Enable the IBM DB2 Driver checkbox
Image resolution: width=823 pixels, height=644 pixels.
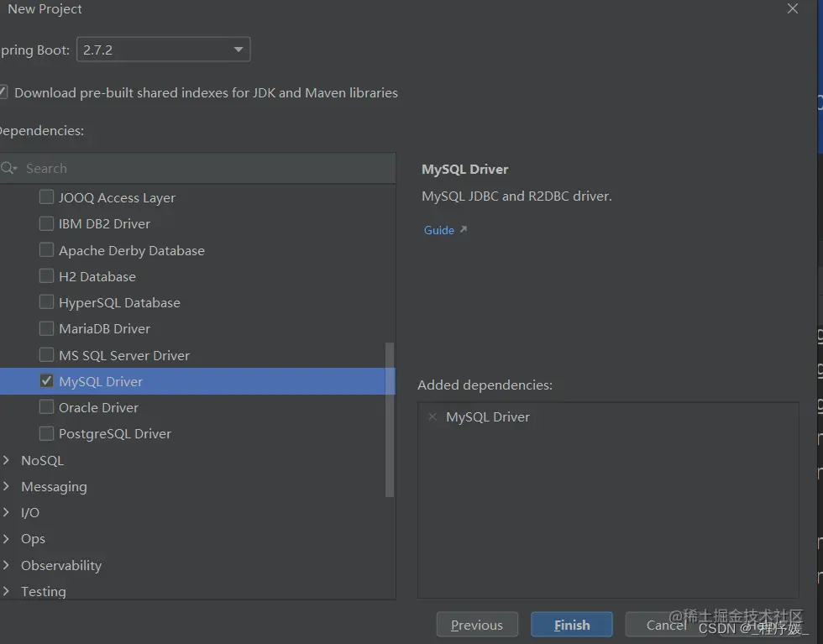click(46, 223)
